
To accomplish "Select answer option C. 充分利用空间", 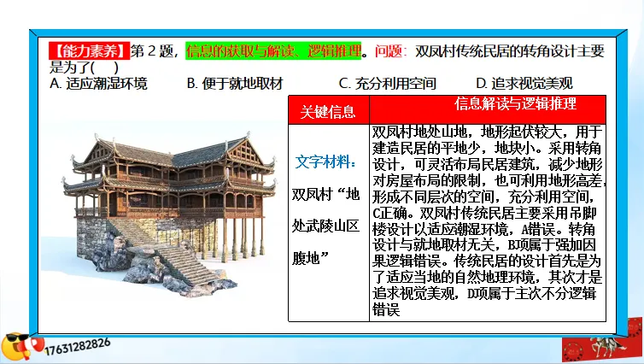I will click(387, 84).
